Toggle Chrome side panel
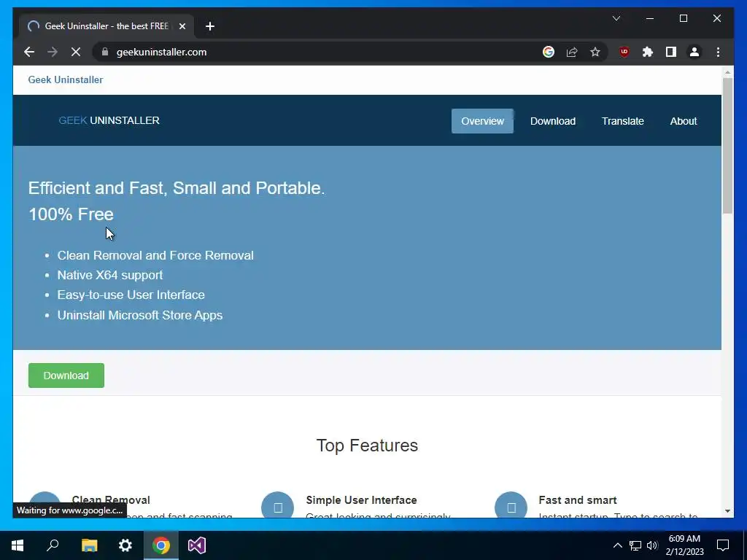747x560 pixels. tap(671, 52)
